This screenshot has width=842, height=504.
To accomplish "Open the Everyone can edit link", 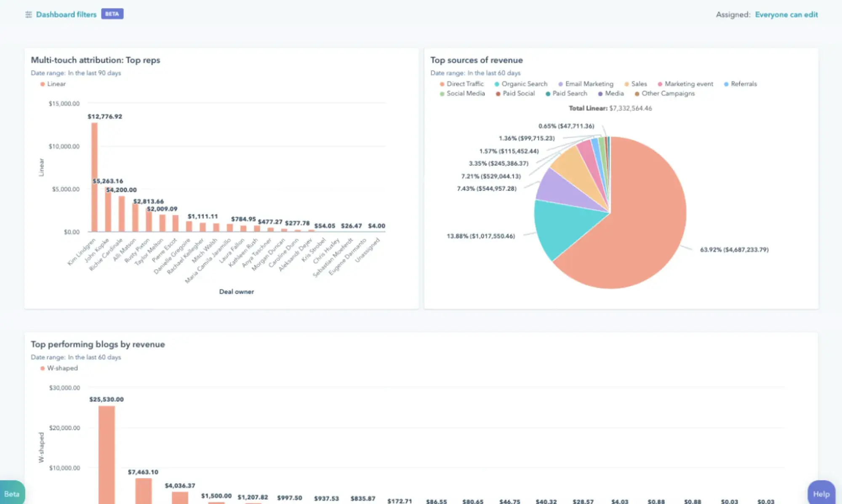I will [x=786, y=14].
